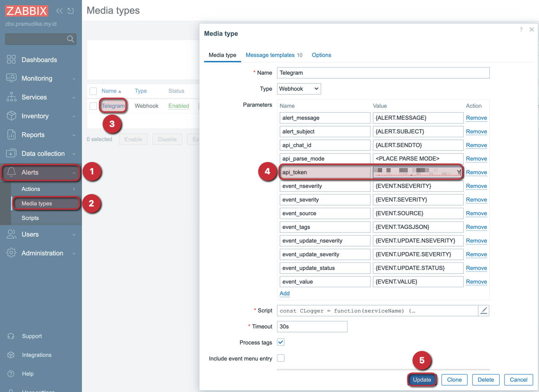Click the hide sidebar icon next to collapse
The image size is (539, 392).
tap(71, 11)
